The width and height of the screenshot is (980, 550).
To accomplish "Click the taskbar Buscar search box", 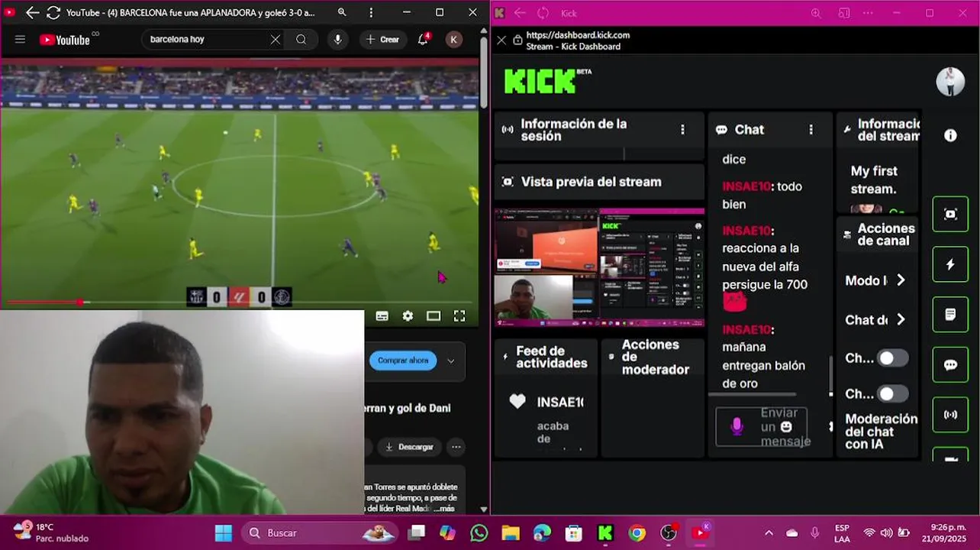I will 320,532.
